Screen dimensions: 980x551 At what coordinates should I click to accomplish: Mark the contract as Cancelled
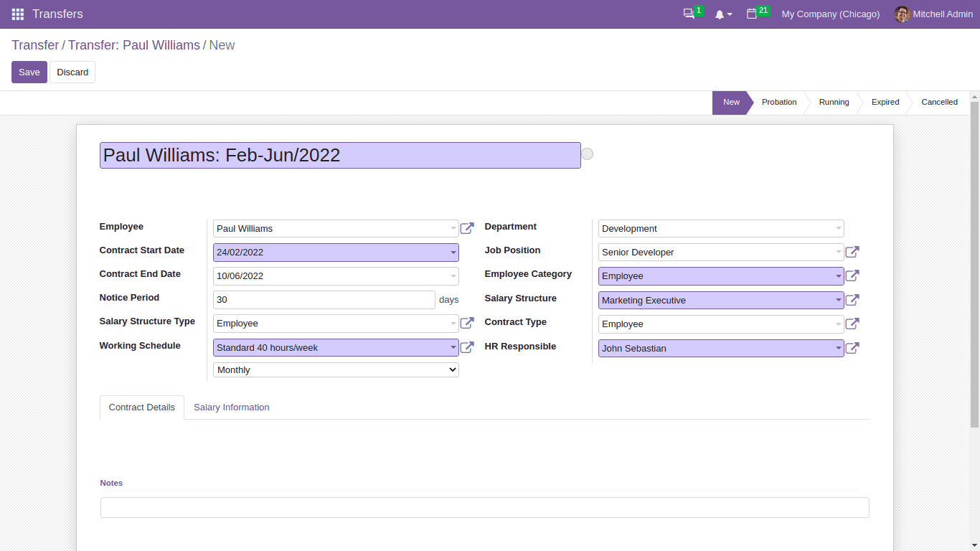point(939,102)
